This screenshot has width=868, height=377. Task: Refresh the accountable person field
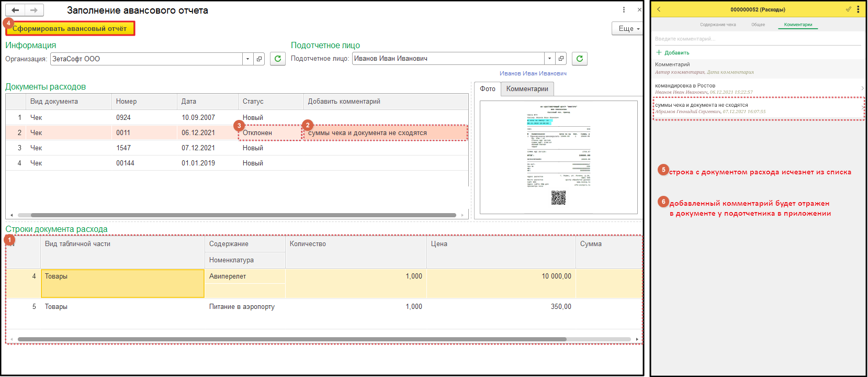point(580,59)
